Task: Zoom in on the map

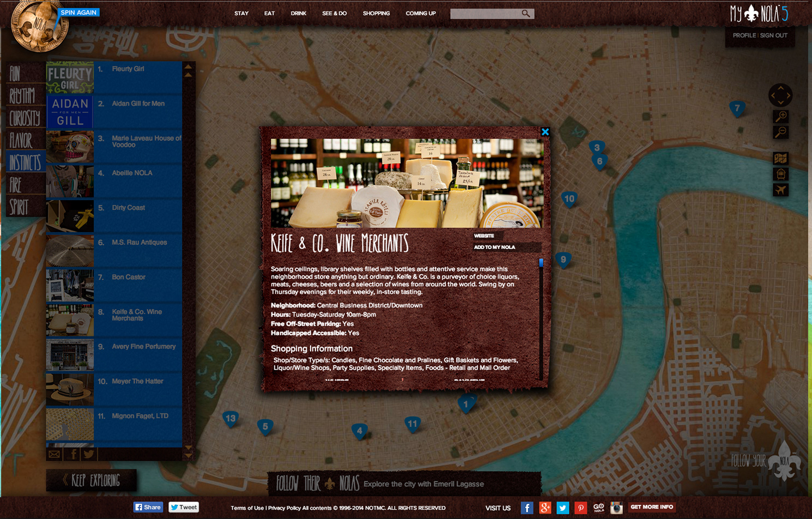Action: 781,116
